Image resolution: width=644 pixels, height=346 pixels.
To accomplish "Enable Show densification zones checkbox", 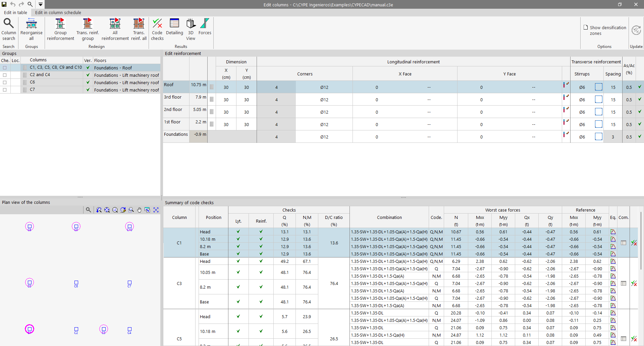I will [586, 27].
